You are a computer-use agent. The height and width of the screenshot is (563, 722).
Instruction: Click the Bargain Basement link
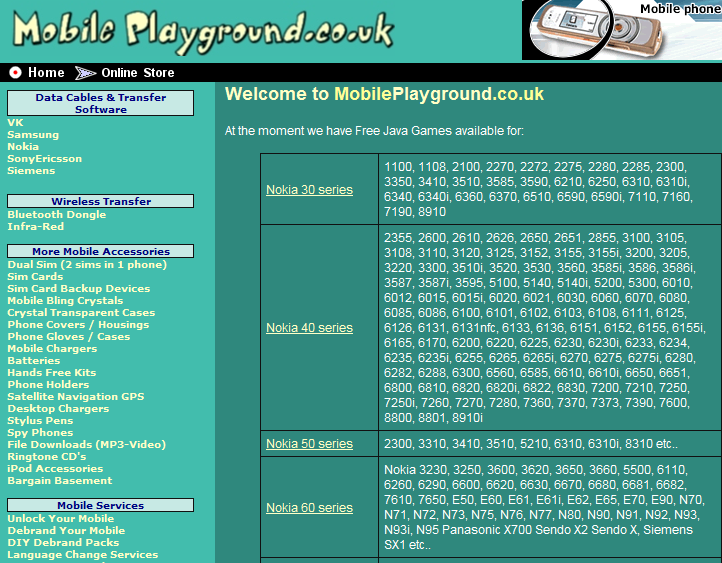[x=59, y=480]
